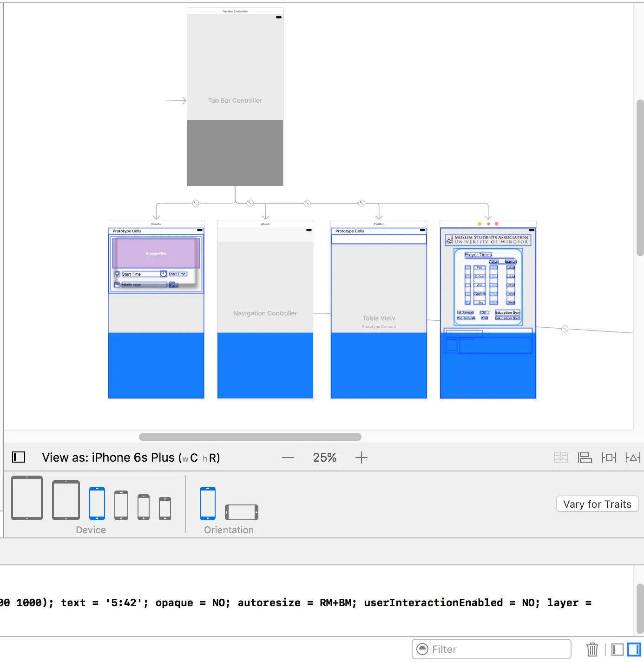This screenshot has height=663, width=644.
Task: Select the storyboard entry point arrow
Action: [176, 100]
